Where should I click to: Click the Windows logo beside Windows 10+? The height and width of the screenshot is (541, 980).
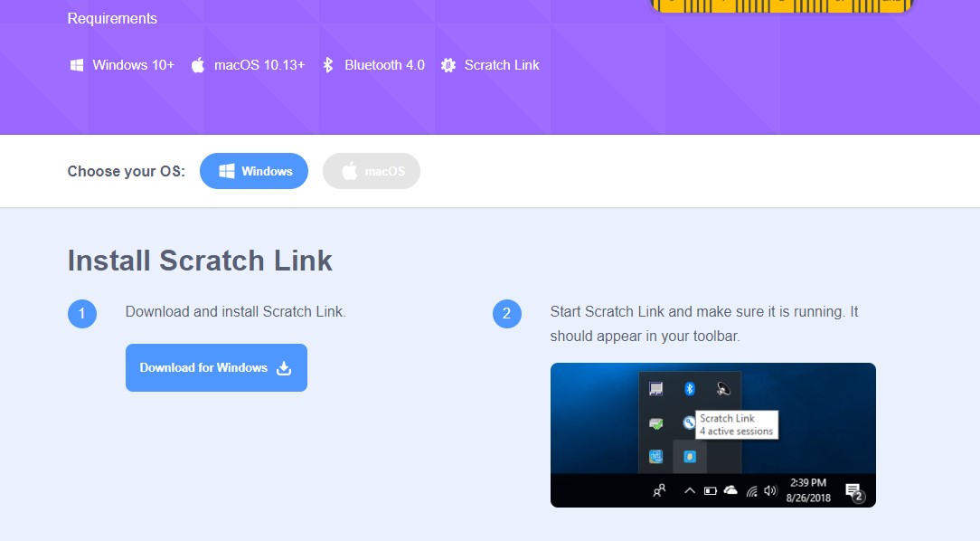(x=76, y=65)
